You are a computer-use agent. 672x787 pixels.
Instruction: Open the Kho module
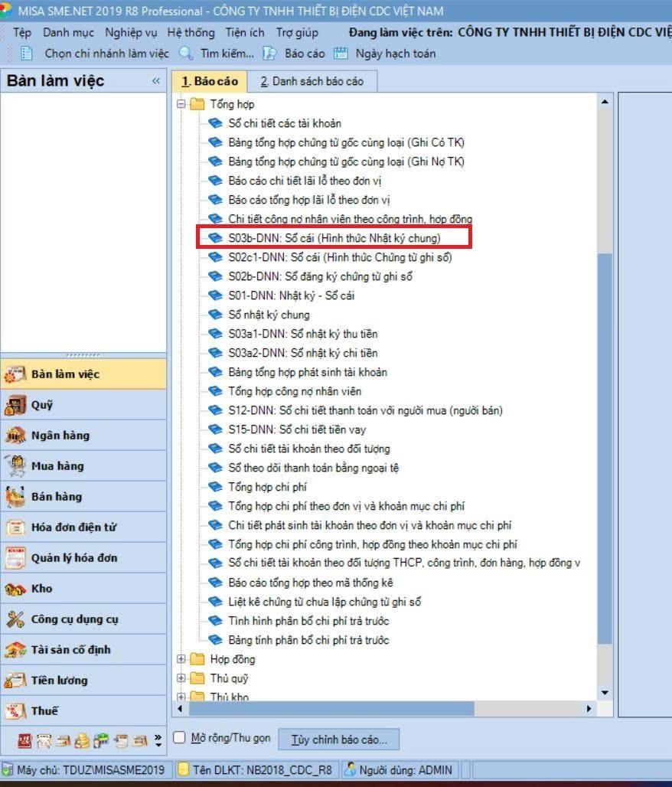83,589
